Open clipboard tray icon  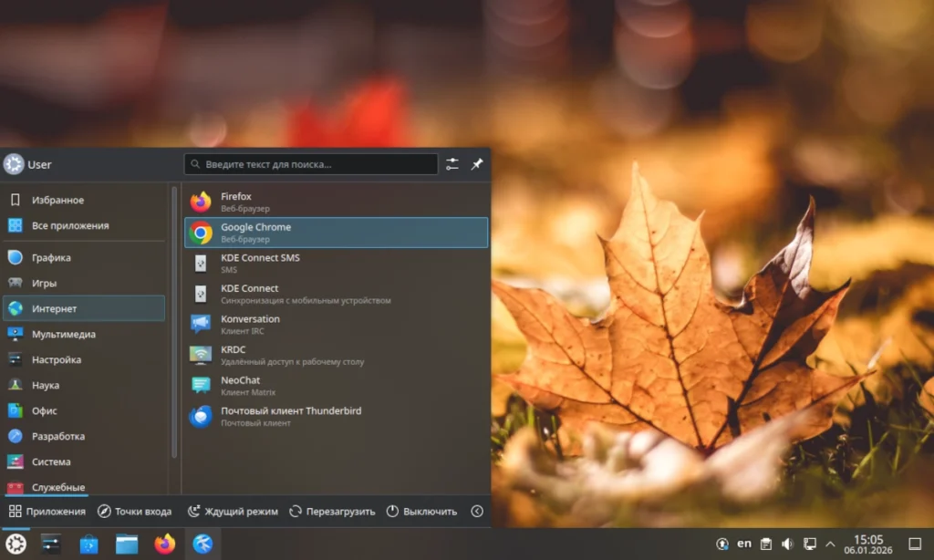coord(766,544)
